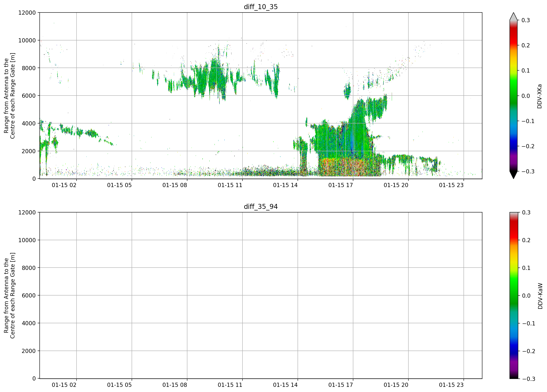Click the "diff_35_94" plot title

(x=261, y=207)
